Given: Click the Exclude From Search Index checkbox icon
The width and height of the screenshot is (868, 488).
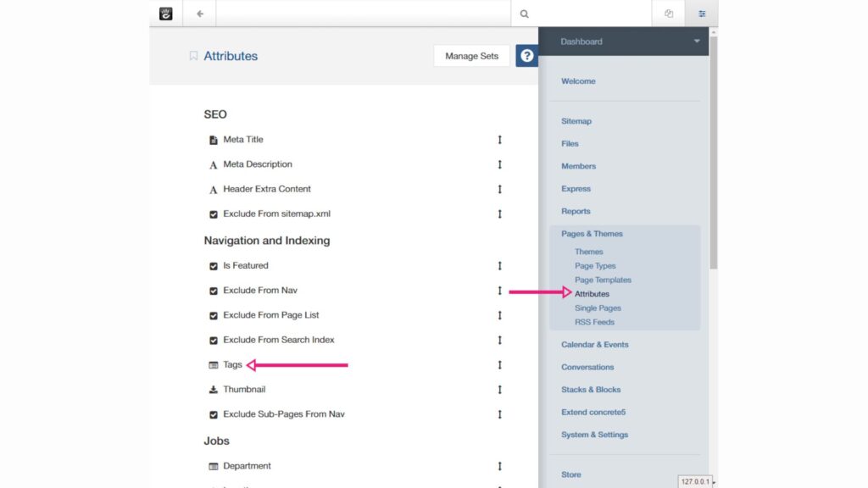Looking at the screenshot, I should pos(213,341).
